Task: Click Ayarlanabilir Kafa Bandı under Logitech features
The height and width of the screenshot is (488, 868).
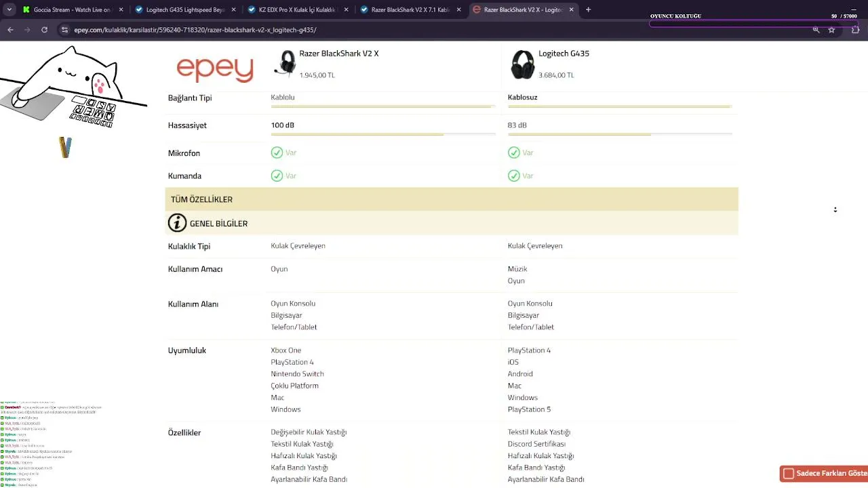Action: 546,479
